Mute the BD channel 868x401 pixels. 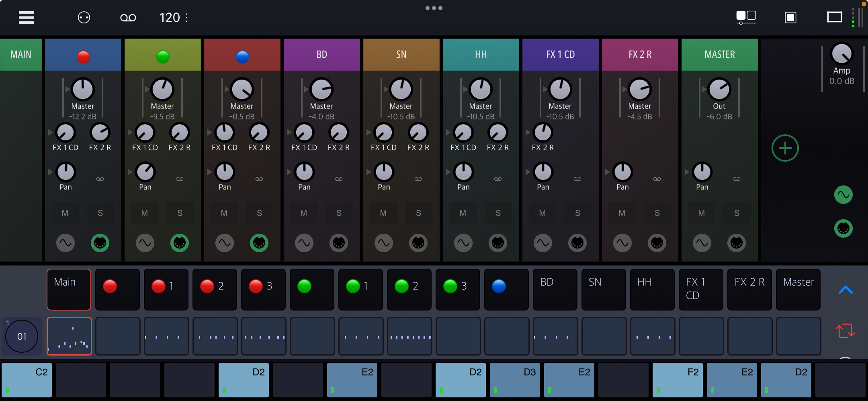tap(304, 213)
